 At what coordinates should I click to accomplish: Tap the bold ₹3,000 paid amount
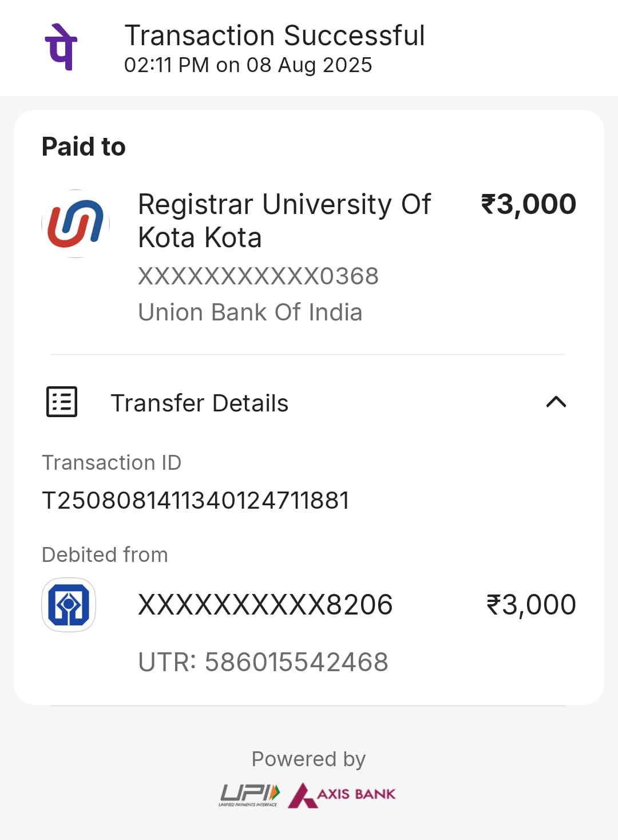528,204
